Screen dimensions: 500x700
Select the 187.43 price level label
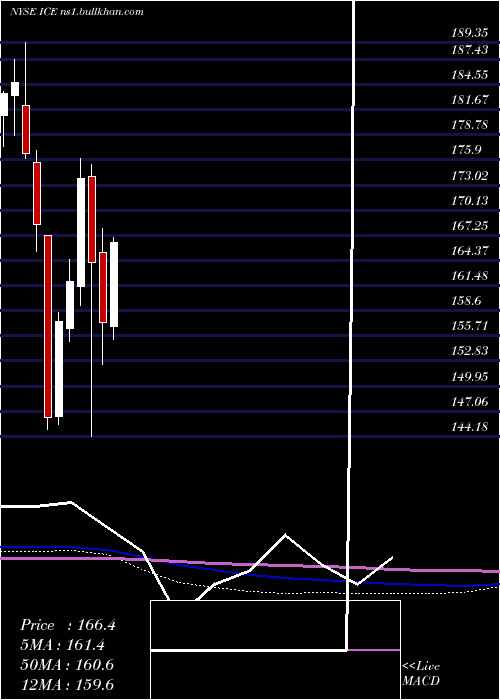pos(470,50)
